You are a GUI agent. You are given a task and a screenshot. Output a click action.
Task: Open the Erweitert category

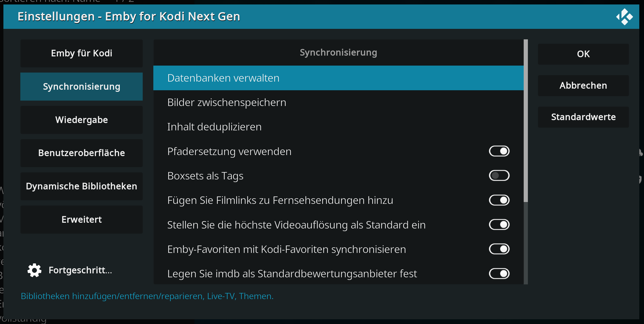(82, 220)
